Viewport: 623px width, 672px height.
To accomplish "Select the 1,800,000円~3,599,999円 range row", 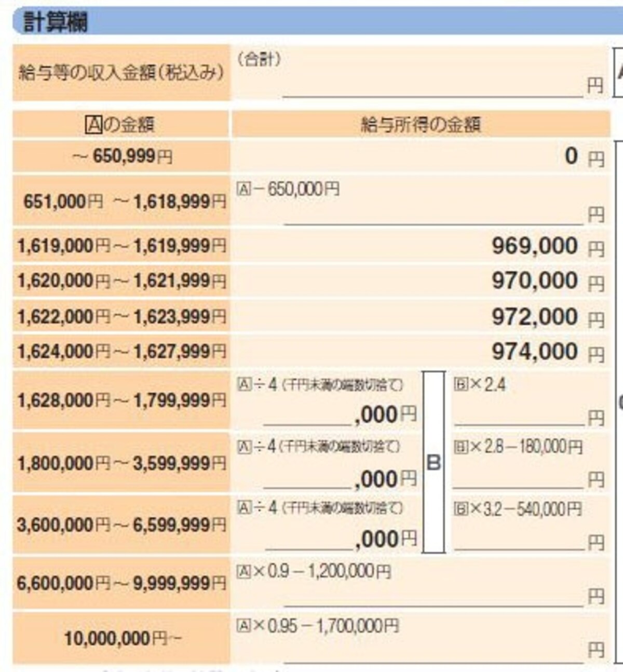I will point(121,463).
